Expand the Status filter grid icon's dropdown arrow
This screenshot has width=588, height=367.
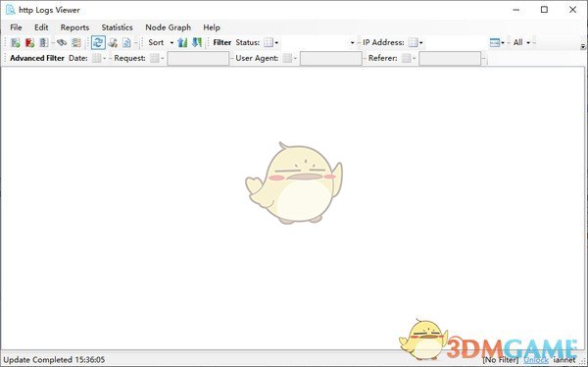tap(276, 43)
